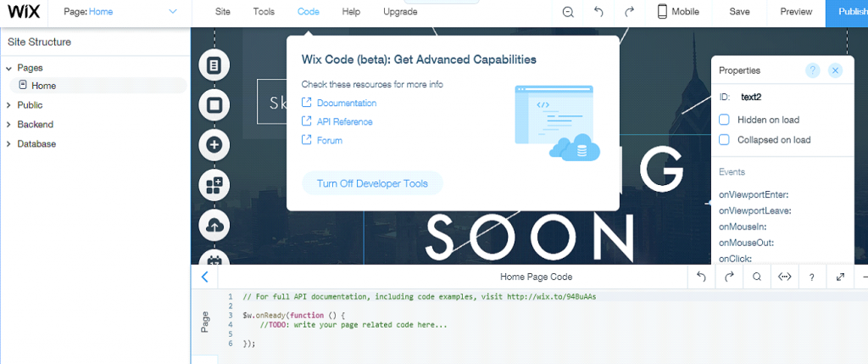The width and height of the screenshot is (868, 364).
Task: Select the Home page in Site Structure
Action: tap(98, 86)
